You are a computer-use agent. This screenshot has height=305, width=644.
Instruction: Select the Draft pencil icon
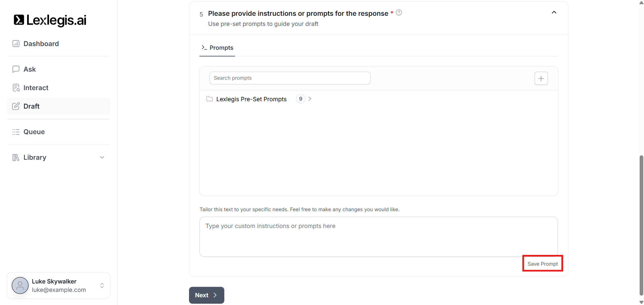(16, 106)
